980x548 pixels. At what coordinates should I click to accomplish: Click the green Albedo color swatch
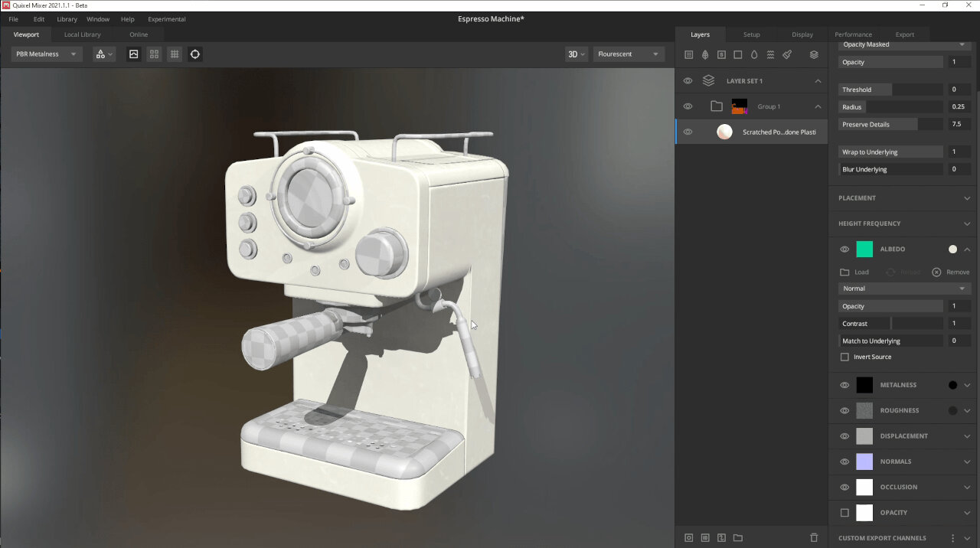click(864, 249)
